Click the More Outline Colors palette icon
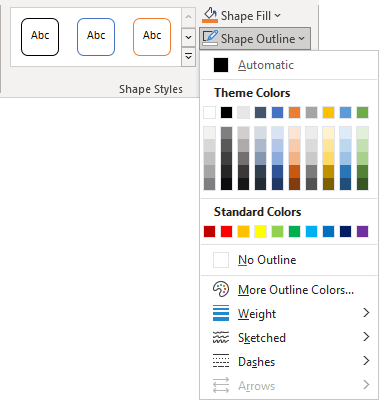 221,289
